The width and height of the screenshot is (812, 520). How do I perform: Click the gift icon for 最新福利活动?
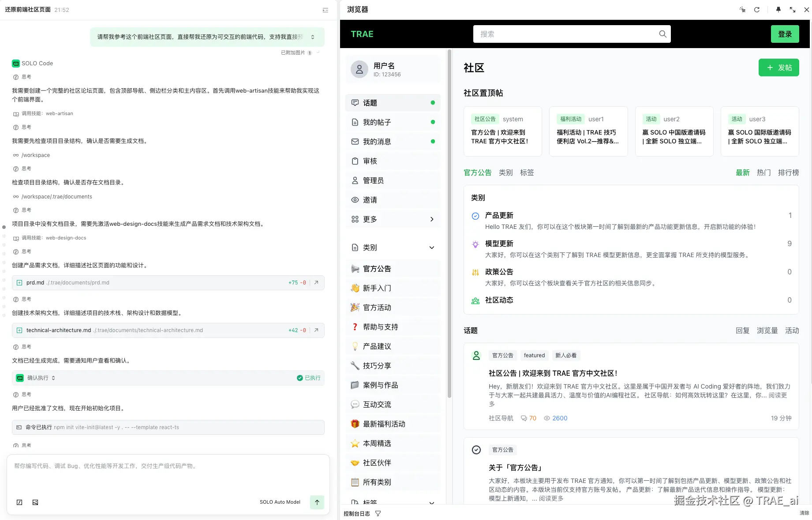point(355,424)
